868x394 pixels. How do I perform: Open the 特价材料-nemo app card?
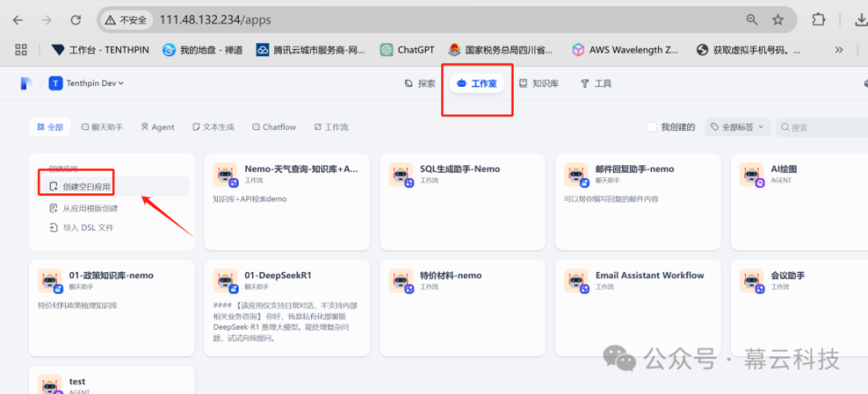pyautogui.click(x=463, y=308)
